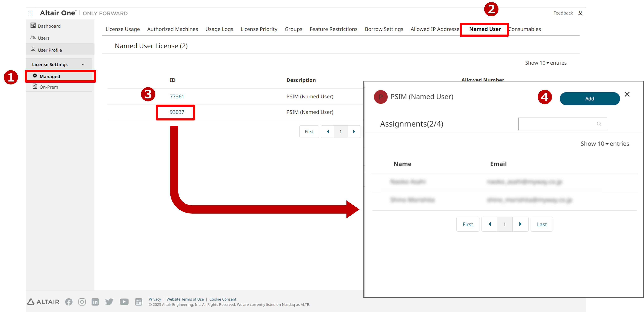Open the Altair Twitter icon
Viewport: 644px width, 312px height.
click(109, 302)
